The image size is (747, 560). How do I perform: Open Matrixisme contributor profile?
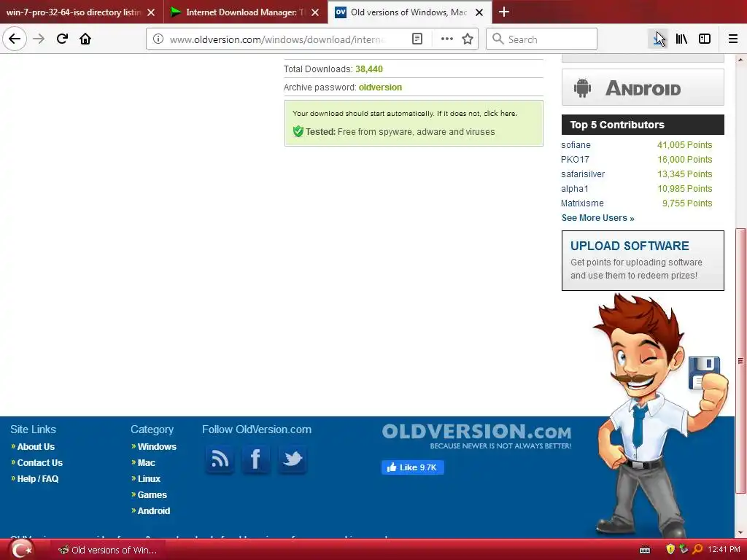tap(582, 203)
